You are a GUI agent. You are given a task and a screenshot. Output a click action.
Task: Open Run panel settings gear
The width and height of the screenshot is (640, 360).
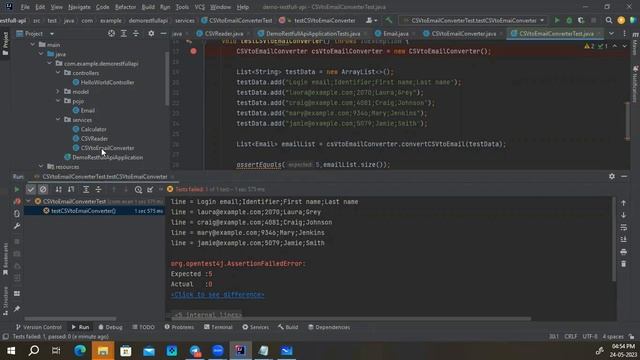coord(612,176)
